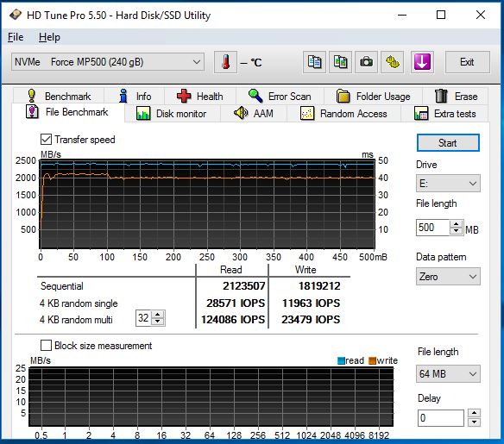Enable the Block size measurement checkbox

click(x=46, y=346)
